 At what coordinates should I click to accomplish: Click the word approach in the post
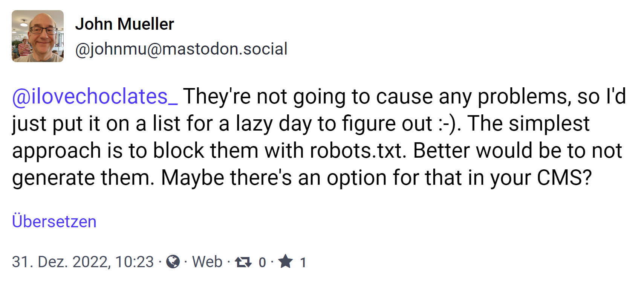(x=57, y=151)
